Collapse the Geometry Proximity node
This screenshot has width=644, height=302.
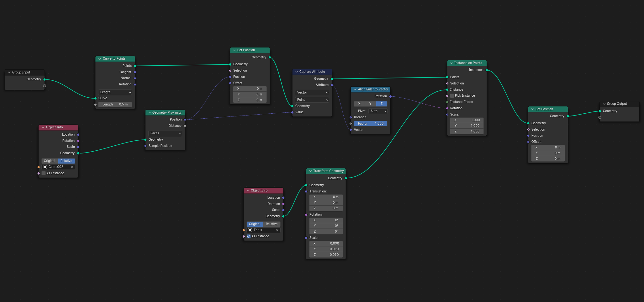coord(150,113)
